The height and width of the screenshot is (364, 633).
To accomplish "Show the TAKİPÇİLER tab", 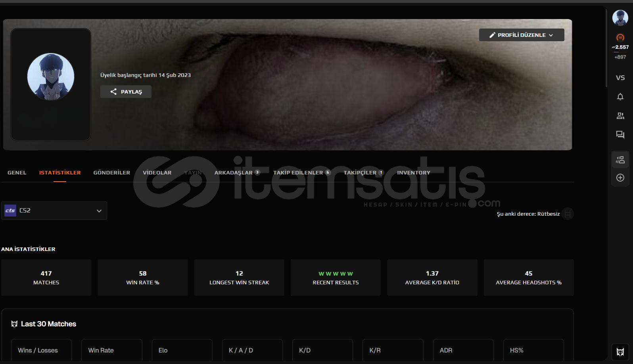I will 364,172.
